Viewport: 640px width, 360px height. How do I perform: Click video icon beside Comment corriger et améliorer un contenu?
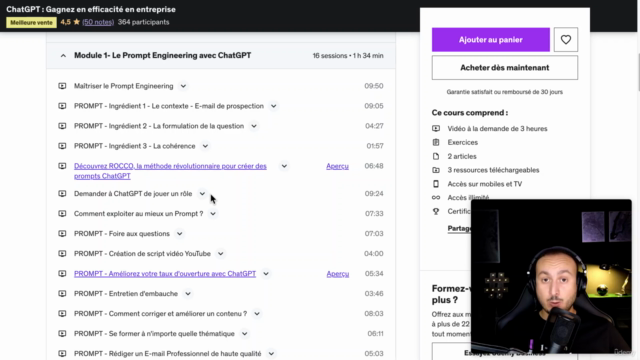62,313
